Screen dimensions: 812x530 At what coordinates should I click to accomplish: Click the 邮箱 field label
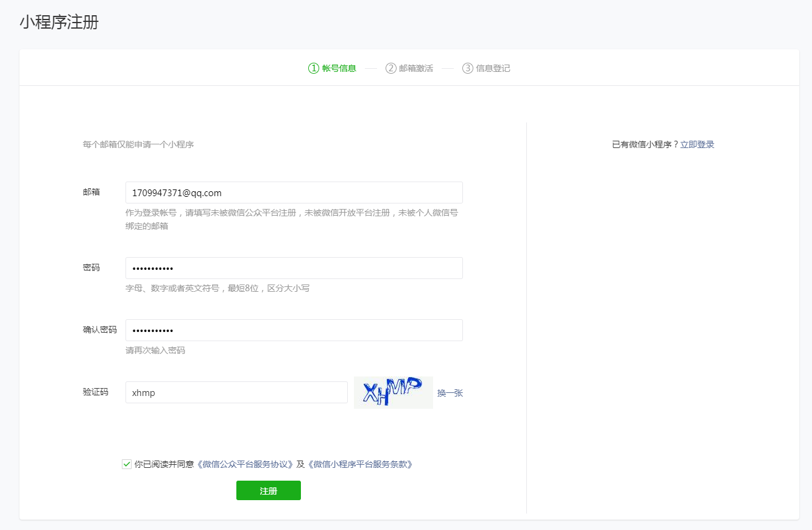point(91,192)
